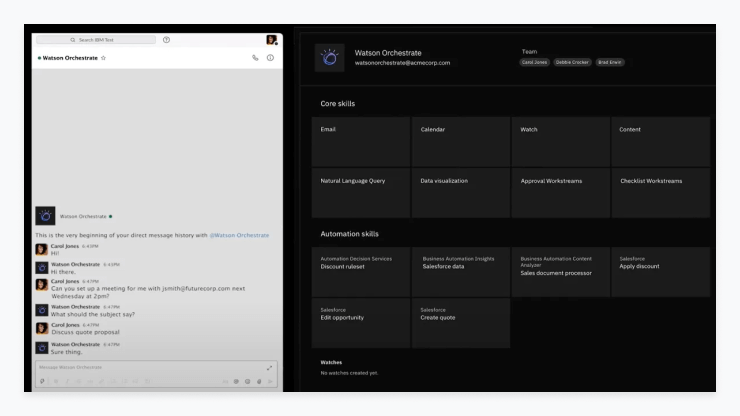Screen dimensions: 740x416
Task: Open the Email core skill card
Action: (x=361, y=142)
